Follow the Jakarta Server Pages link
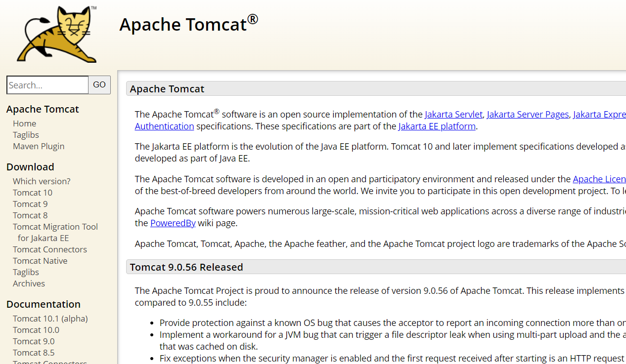 528,115
